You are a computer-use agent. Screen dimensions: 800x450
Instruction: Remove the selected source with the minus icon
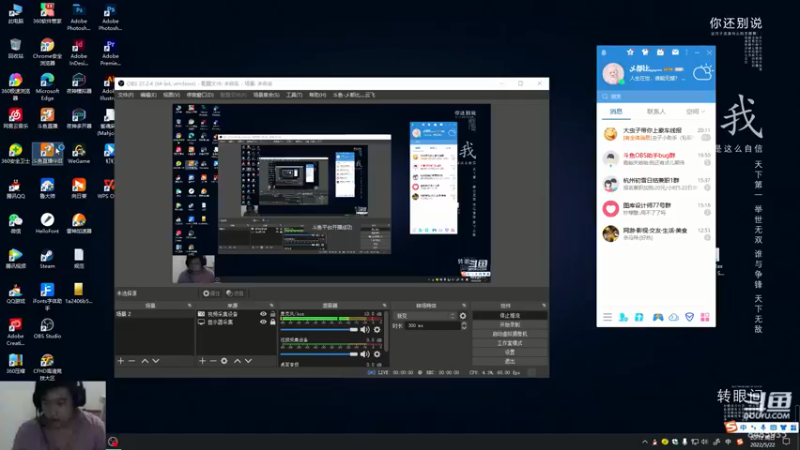tap(213, 361)
